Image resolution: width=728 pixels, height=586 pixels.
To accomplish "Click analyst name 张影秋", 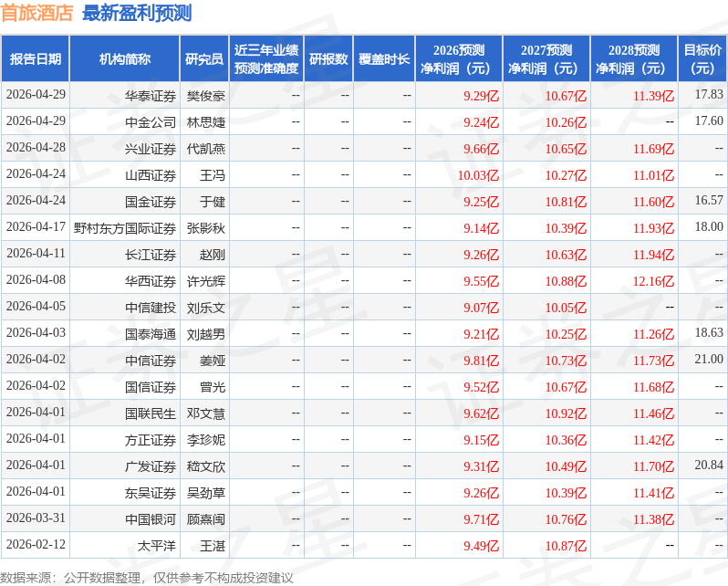I will pos(206,228).
